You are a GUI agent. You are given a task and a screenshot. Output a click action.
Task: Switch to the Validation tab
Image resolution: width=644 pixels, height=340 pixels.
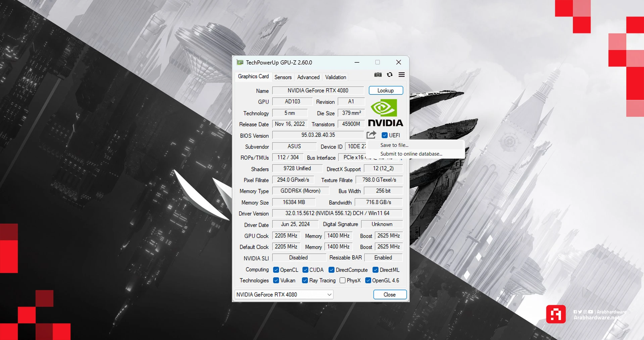(x=336, y=77)
